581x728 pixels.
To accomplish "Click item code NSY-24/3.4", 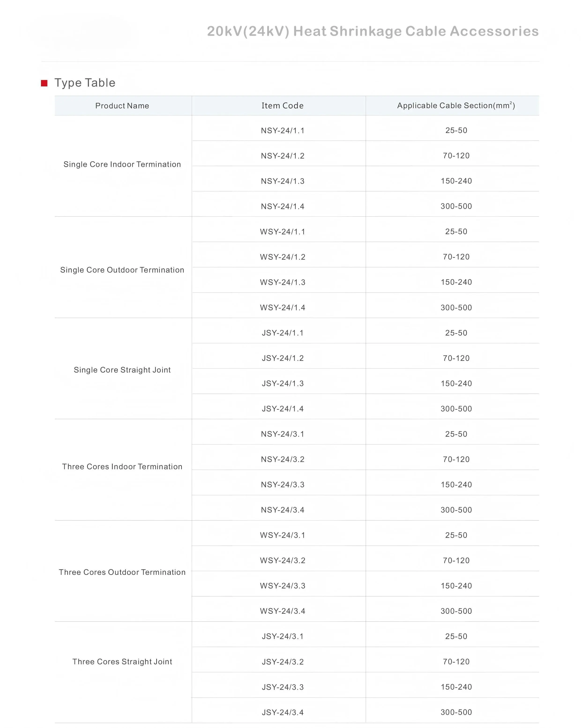I will pyautogui.click(x=282, y=510).
